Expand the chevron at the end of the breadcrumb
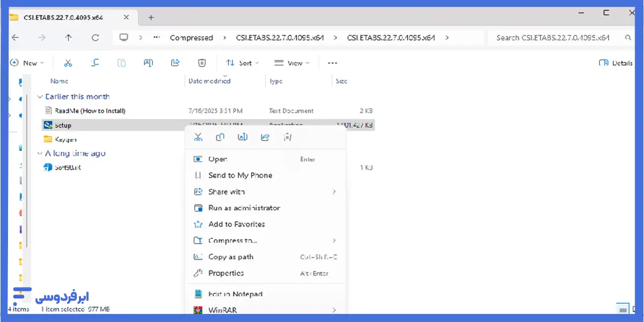The width and height of the screenshot is (644, 322). click(x=447, y=38)
